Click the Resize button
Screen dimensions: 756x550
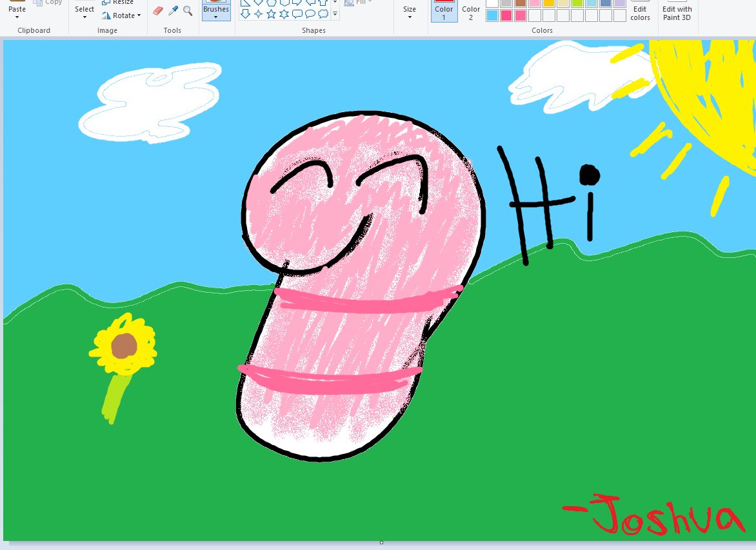point(117,3)
